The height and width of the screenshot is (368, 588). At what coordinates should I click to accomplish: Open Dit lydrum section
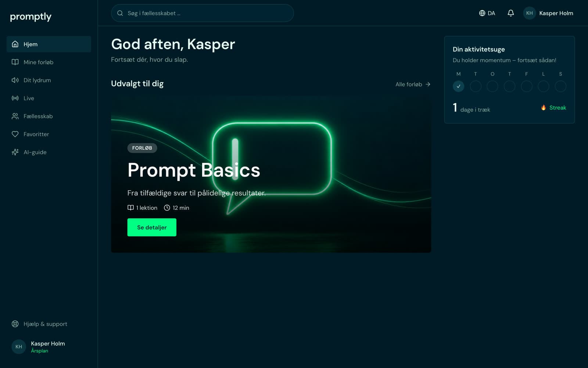[x=49, y=80]
